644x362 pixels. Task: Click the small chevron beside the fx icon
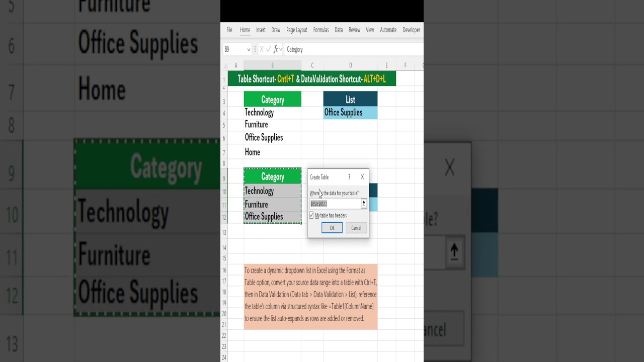(281, 49)
